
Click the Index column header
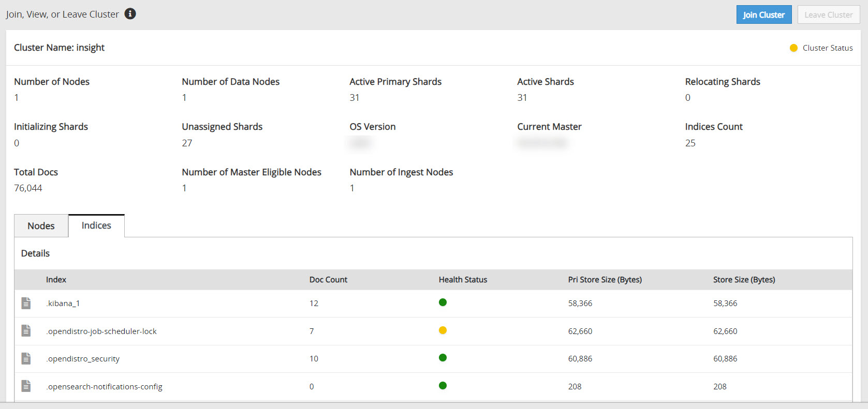[56, 280]
